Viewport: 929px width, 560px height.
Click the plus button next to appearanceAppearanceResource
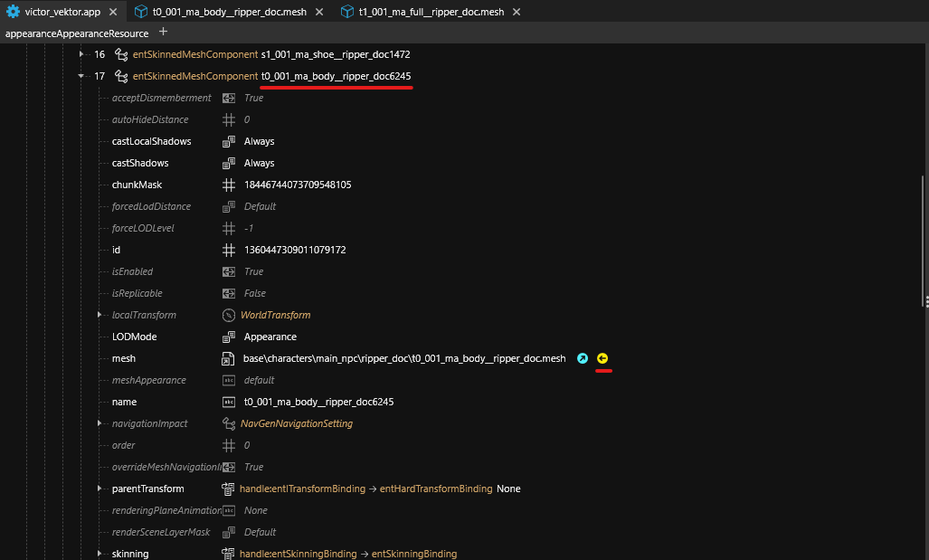[x=163, y=32]
